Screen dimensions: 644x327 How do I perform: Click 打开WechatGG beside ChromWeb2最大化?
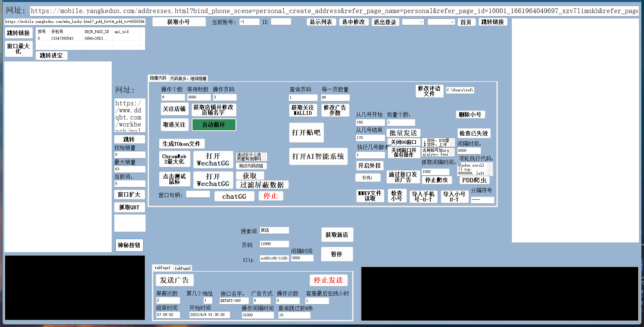[x=213, y=159]
